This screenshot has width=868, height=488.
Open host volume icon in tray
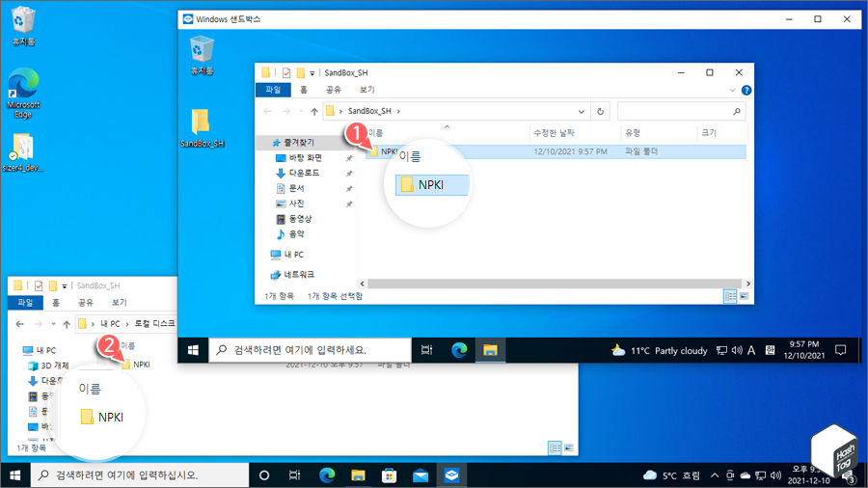coord(775,475)
